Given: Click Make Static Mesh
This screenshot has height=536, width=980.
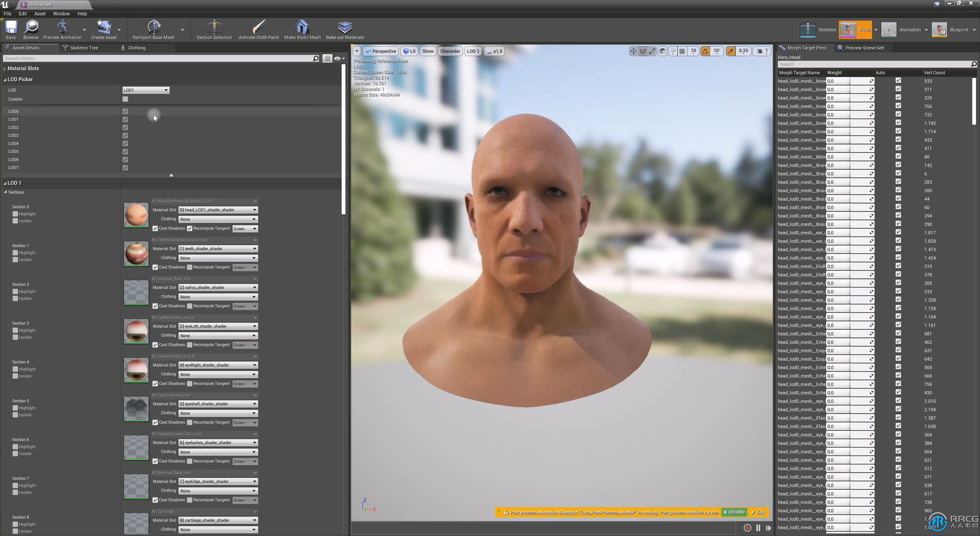Looking at the screenshot, I should [x=302, y=30].
